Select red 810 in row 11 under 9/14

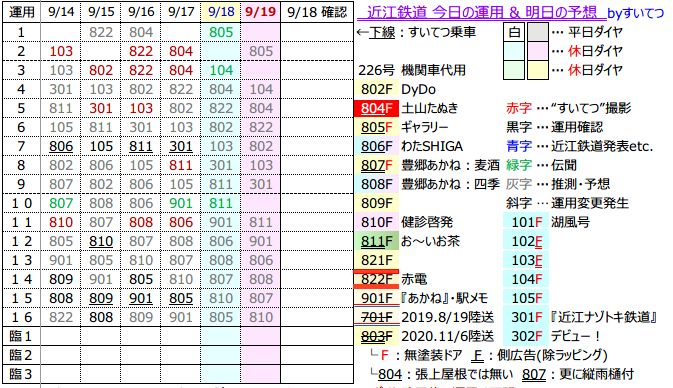[x=61, y=222]
